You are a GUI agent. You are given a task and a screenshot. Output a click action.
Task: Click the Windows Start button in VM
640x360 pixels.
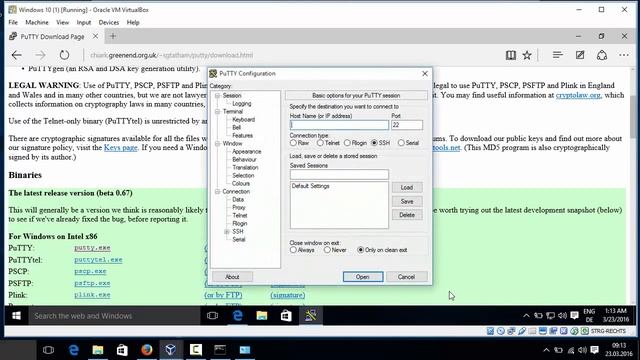(x=16, y=316)
